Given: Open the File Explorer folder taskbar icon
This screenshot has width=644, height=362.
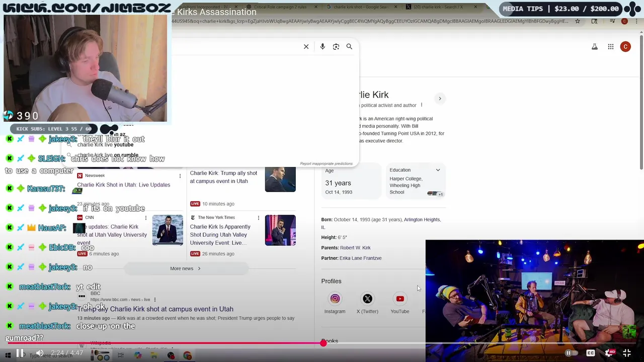Looking at the screenshot, I should (x=154, y=356).
